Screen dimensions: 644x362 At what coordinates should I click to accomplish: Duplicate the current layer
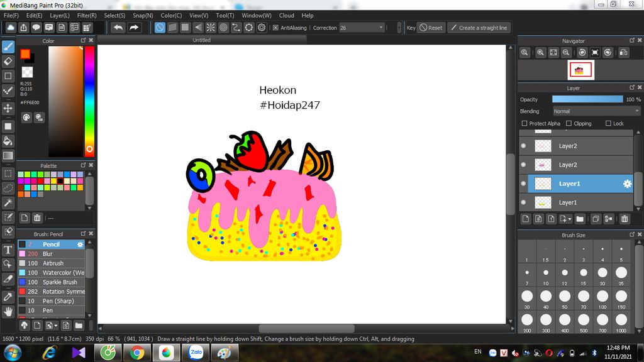(x=596, y=219)
